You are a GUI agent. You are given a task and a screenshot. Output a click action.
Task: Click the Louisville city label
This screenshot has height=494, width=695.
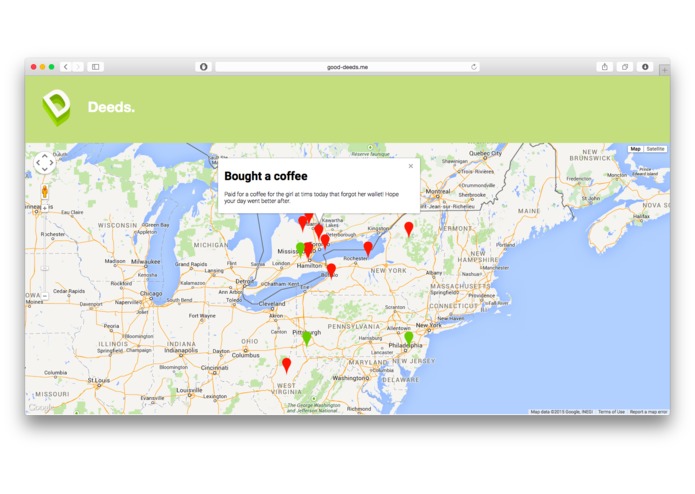189,390
